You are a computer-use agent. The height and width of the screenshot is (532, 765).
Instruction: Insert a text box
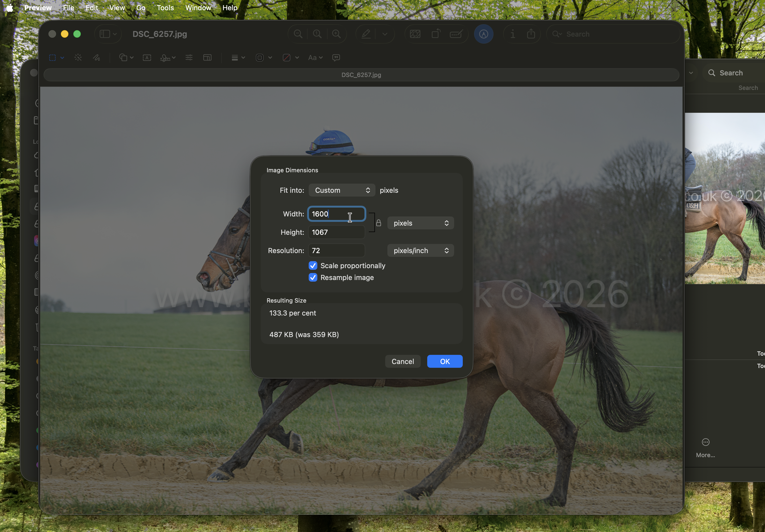pos(147,58)
